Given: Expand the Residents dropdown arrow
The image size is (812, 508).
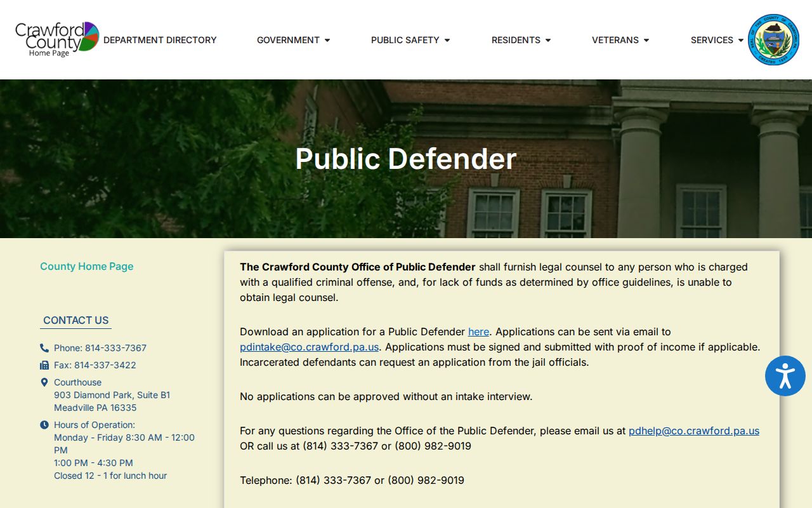Looking at the screenshot, I should [548, 40].
